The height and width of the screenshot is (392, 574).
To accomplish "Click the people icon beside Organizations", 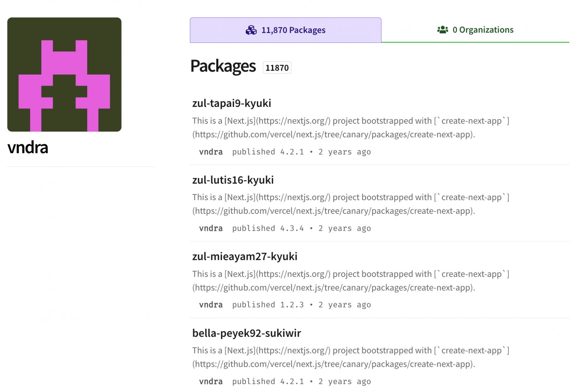I will click(x=443, y=30).
